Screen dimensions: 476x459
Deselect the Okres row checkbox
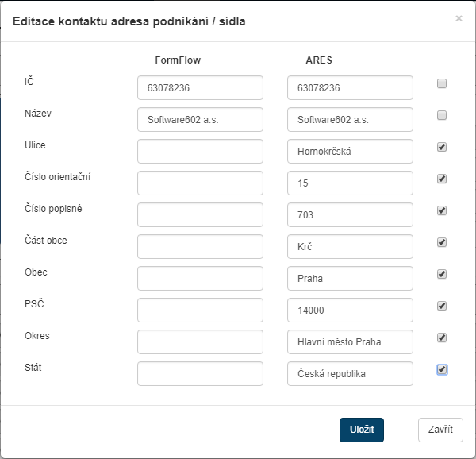[x=442, y=337]
